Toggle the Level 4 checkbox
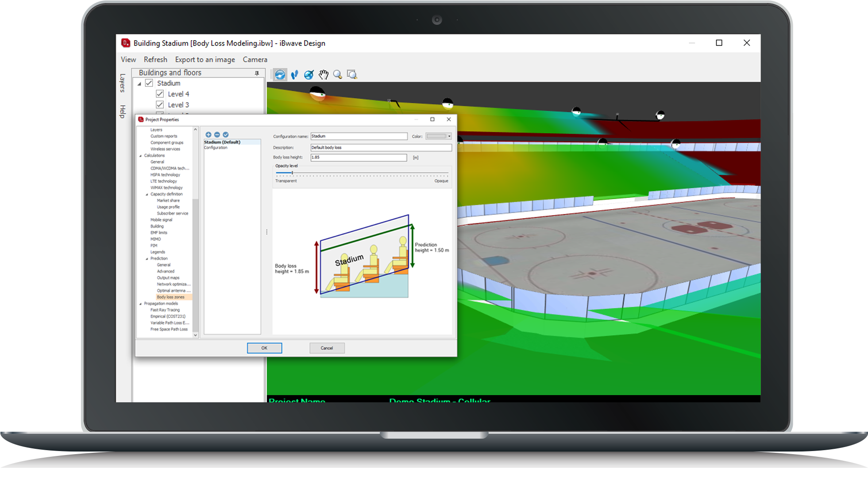 tap(160, 94)
